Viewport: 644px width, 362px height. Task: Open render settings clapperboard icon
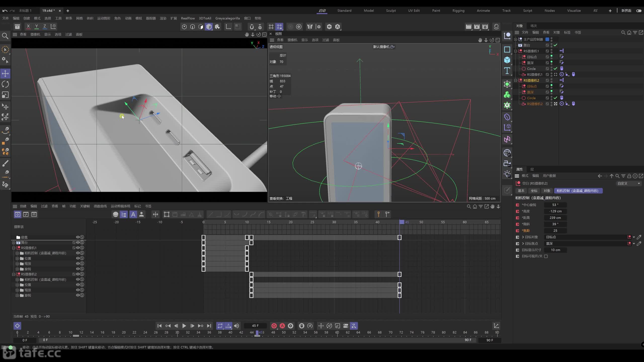coord(485,27)
